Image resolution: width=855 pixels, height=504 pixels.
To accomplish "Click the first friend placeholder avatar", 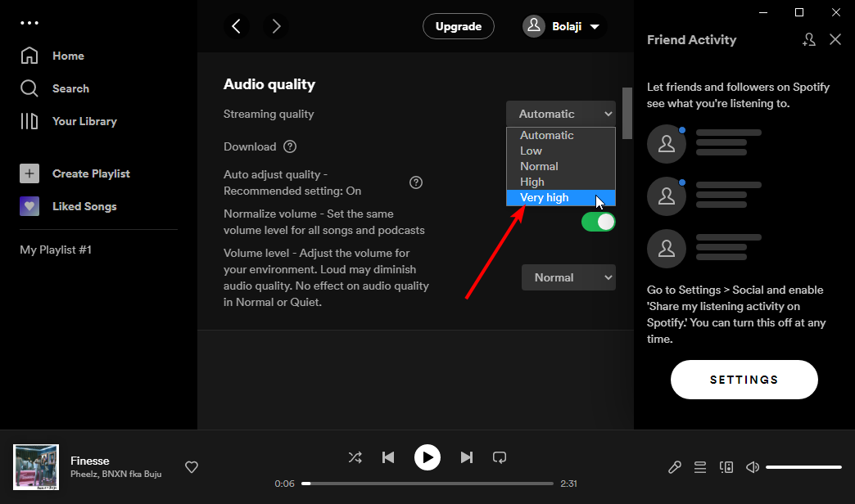I will click(667, 144).
